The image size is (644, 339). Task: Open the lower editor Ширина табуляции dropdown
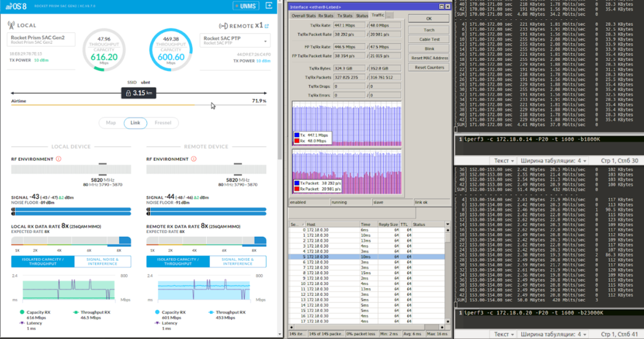pyautogui.click(x=553, y=334)
